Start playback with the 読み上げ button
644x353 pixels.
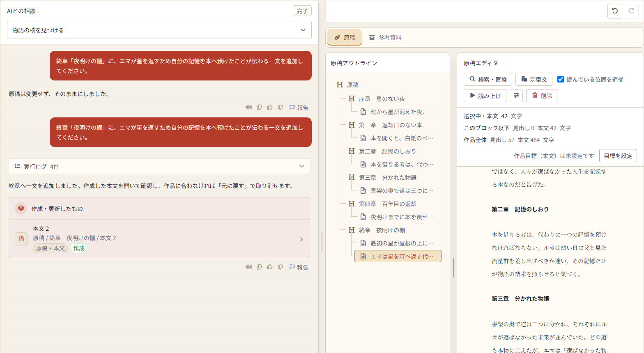tap(485, 96)
